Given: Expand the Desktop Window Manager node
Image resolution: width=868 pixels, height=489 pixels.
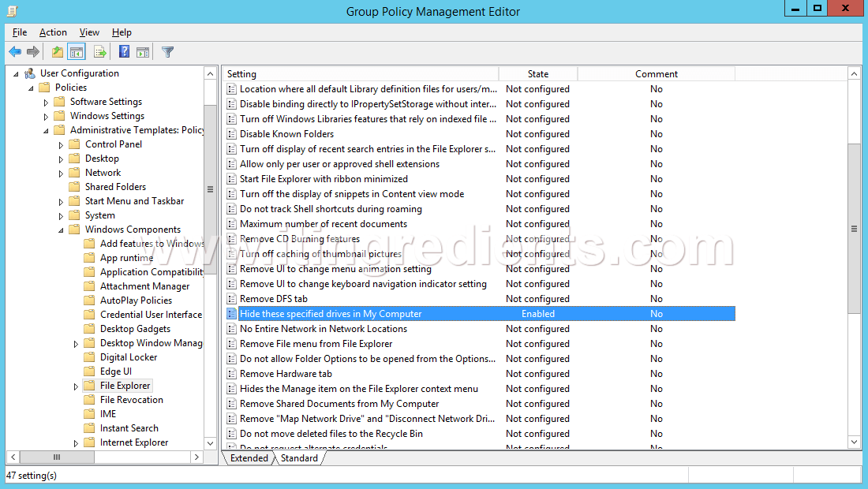Looking at the screenshot, I should coord(76,342).
